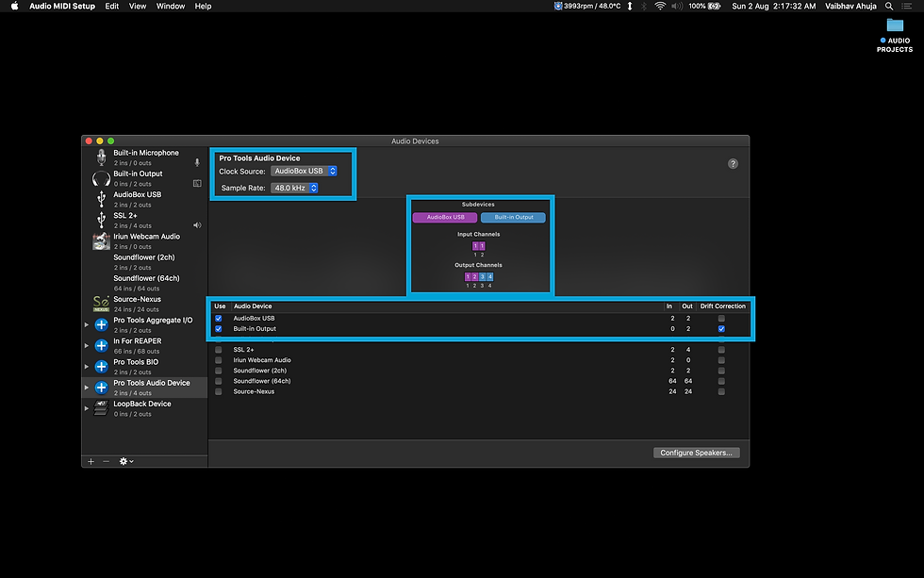Uncheck Use for Built-in Output
Screen dimensions: 924x578
coord(219,329)
